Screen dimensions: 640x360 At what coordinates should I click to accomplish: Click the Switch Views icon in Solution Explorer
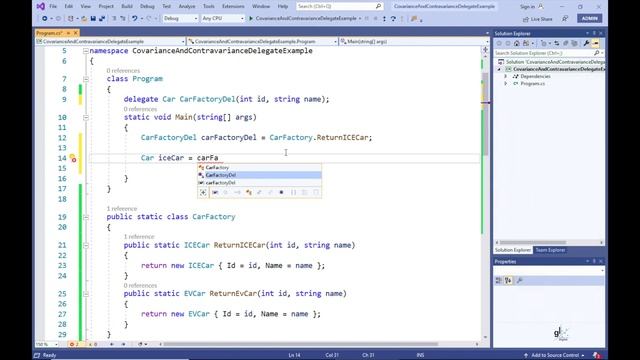[526, 43]
